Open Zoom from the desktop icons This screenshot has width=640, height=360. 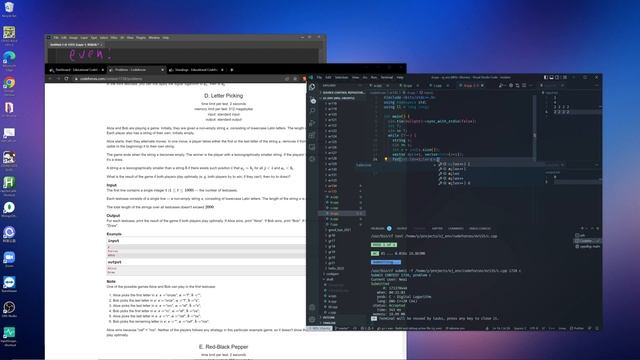tap(9, 259)
